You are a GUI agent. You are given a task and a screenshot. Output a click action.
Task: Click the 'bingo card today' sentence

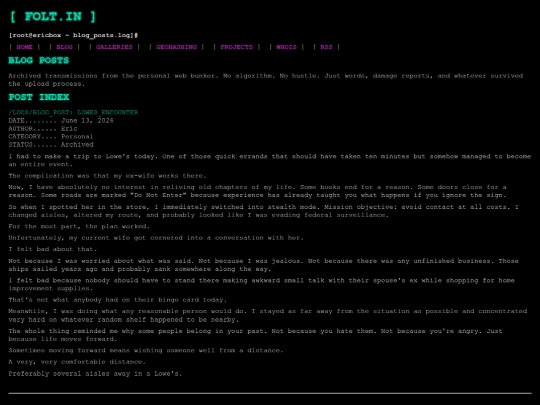[x=117, y=300]
